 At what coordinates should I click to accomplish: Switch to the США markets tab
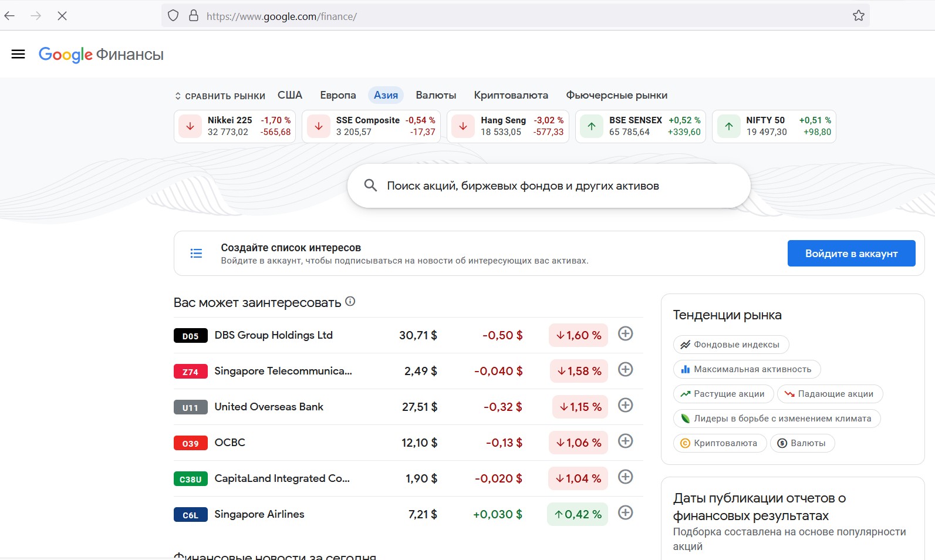click(290, 95)
